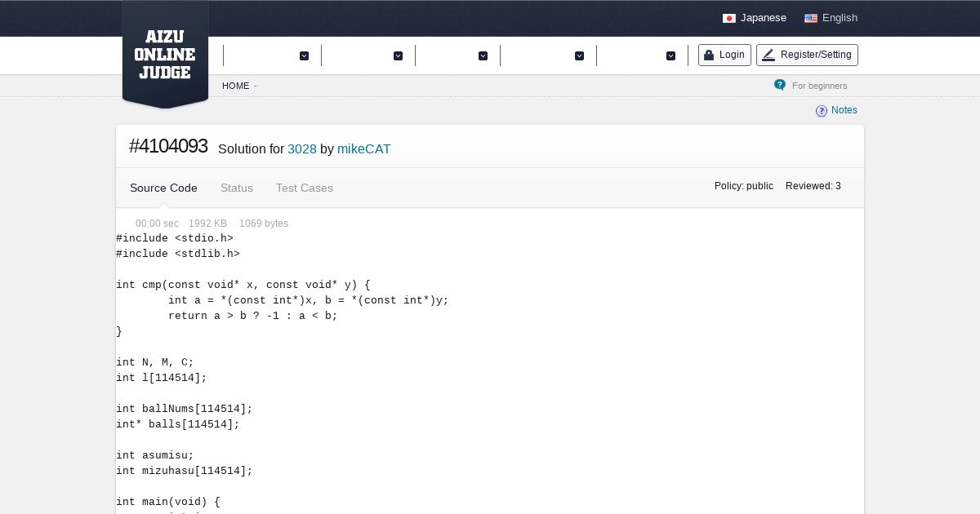Click the Aizu Online Judge logo

point(165,55)
